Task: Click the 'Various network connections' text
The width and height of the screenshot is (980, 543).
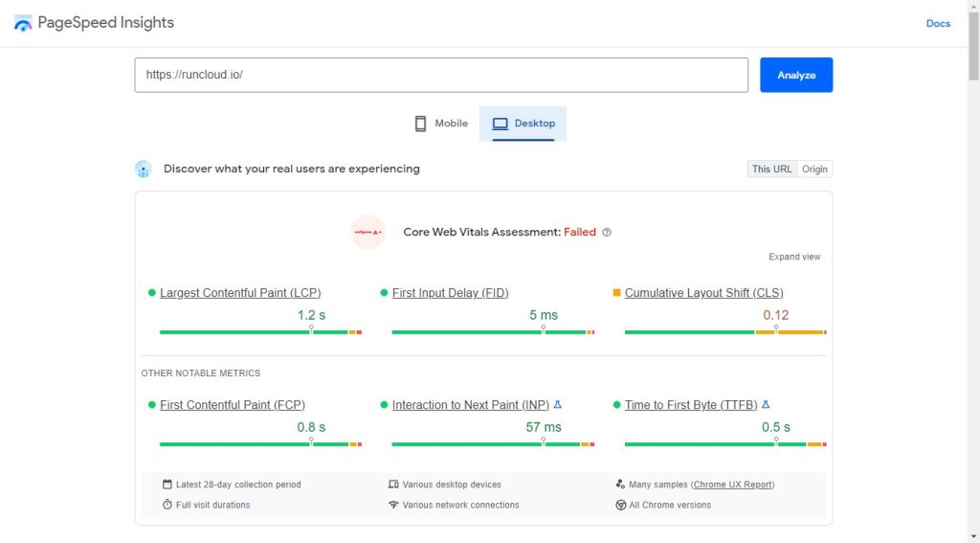Action: (460, 505)
